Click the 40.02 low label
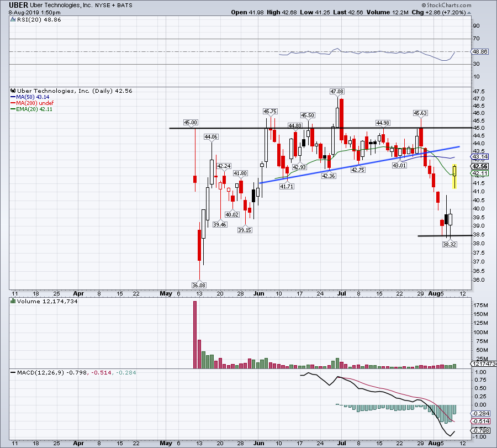This screenshot has height=448, width=497. click(232, 215)
